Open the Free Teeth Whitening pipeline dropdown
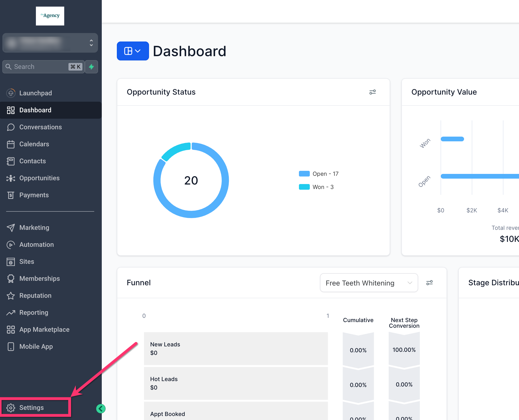 tap(368, 283)
